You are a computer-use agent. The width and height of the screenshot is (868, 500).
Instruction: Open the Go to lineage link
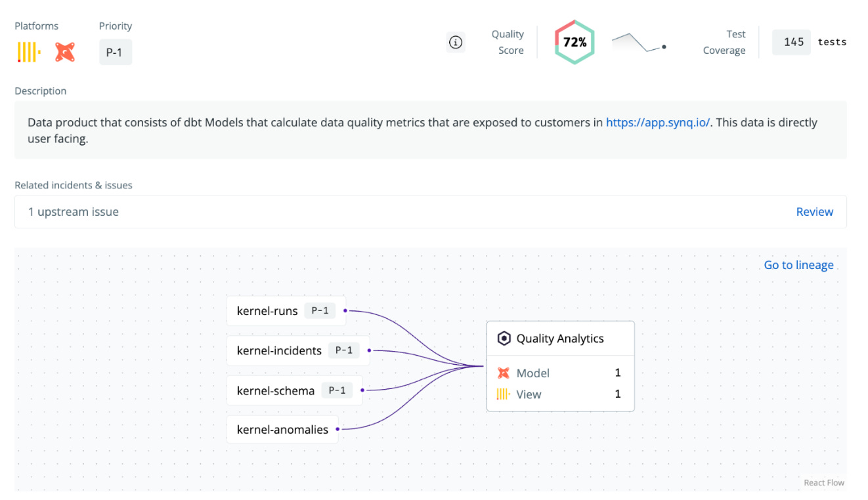click(x=798, y=265)
